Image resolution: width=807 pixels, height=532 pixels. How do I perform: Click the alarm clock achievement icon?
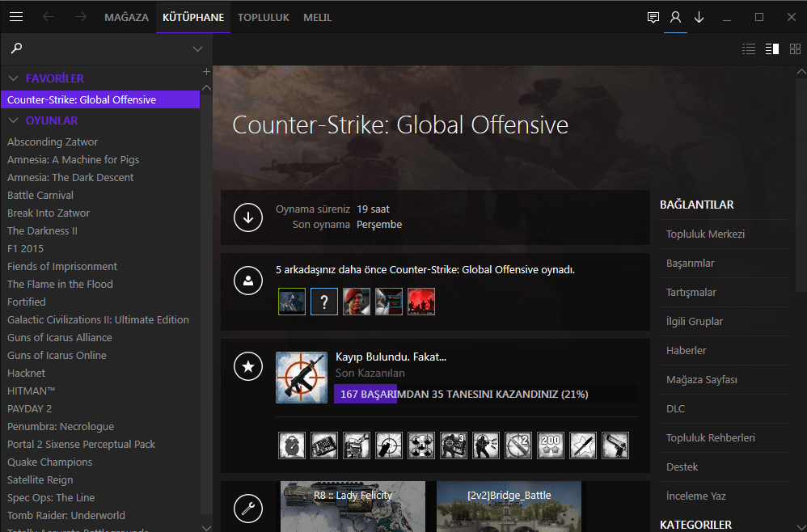pos(292,445)
